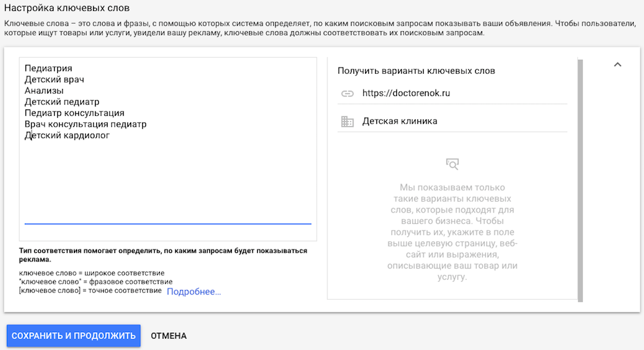Click the scrollbar of the suggestions panel
The image size is (644, 350).
click(x=580, y=181)
